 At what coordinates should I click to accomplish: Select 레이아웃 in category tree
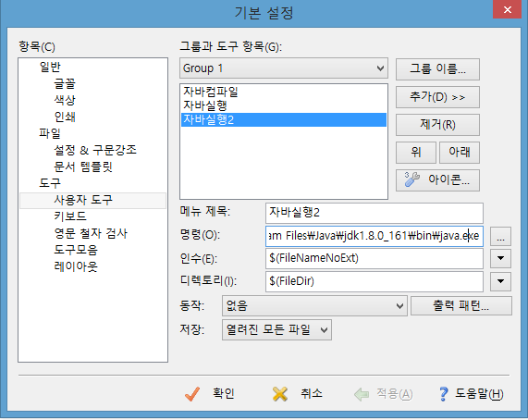(x=76, y=266)
